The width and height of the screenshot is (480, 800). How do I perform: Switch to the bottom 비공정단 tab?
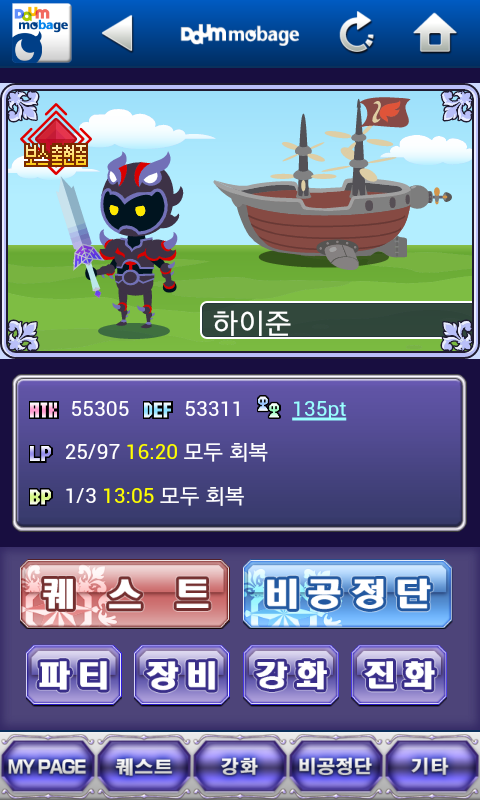coord(336,767)
